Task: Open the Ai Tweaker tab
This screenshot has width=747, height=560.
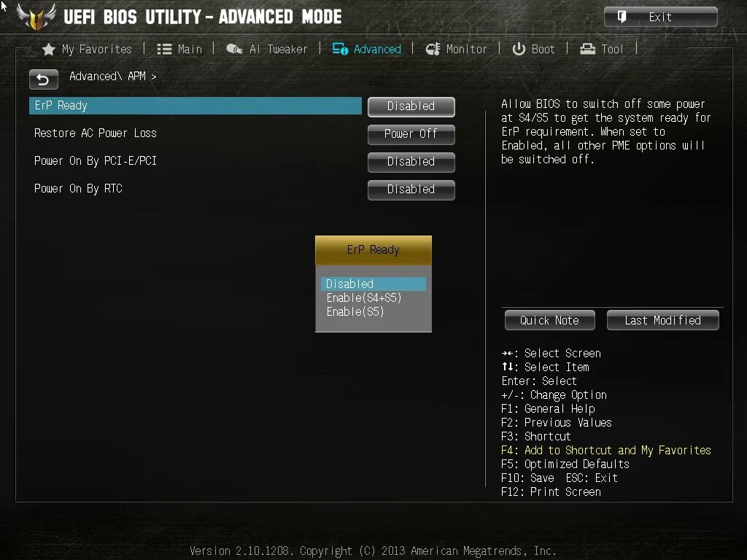Action: pos(278,50)
